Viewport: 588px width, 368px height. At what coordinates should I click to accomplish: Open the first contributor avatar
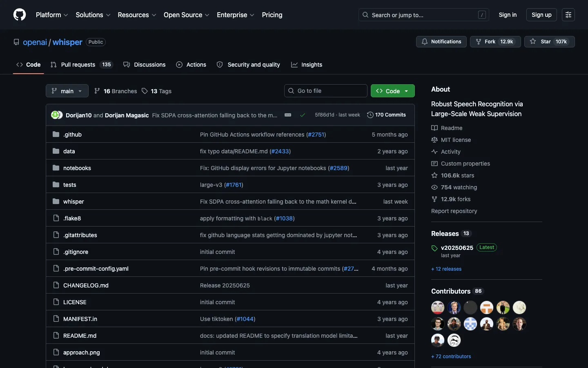tap(438, 307)
